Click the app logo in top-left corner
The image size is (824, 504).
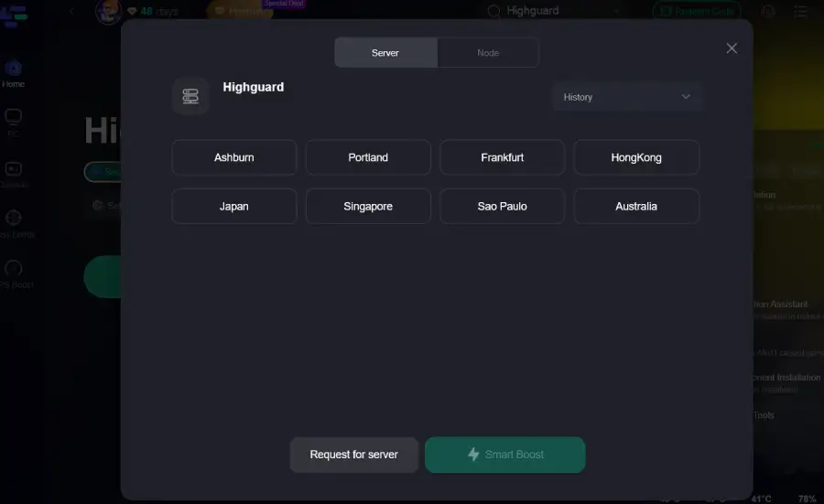click(x=16, y=16)
